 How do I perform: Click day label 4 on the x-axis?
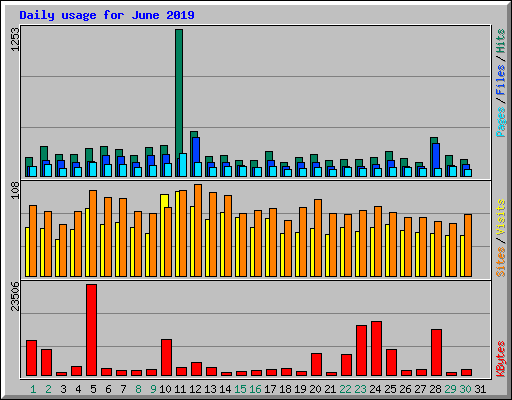coord(78,389)
